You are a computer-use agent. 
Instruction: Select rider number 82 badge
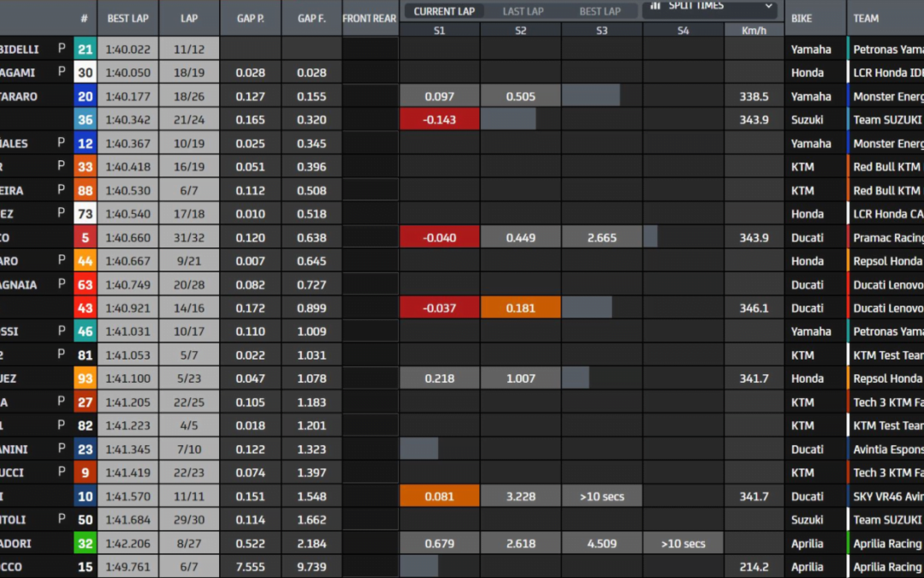[x=85, y=426]
